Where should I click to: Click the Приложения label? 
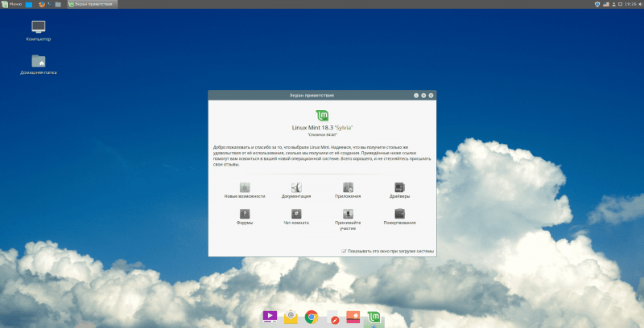tap(348, 196)
